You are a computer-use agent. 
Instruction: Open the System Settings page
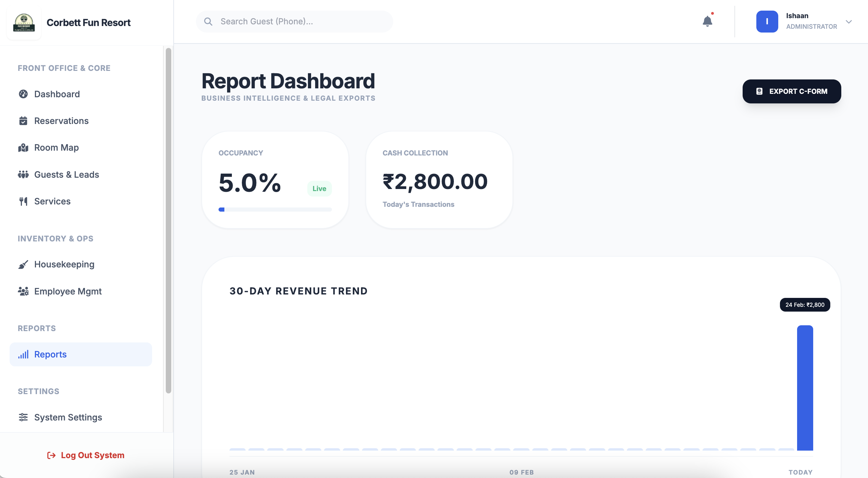tap(68, 417)
